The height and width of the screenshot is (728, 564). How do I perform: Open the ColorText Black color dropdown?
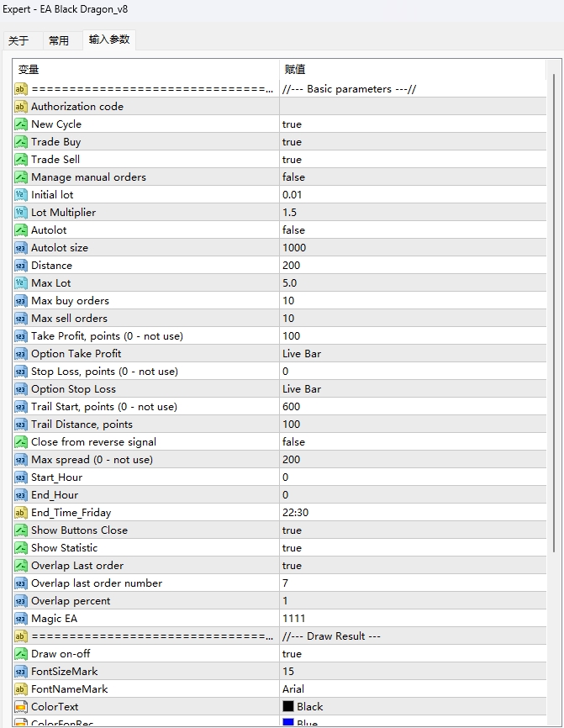[413, 707]
